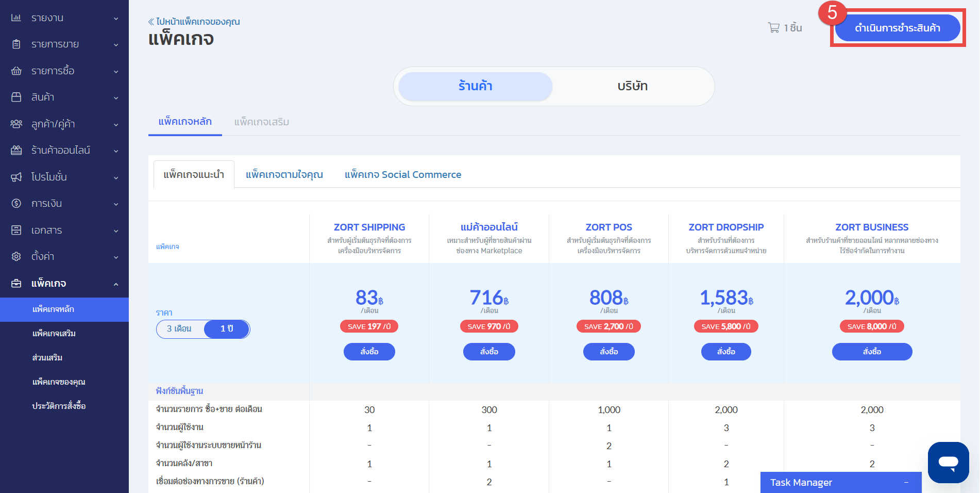
Task: Switch to แพ็คเกจ Social Commerce tab
Action: point(402,175)
